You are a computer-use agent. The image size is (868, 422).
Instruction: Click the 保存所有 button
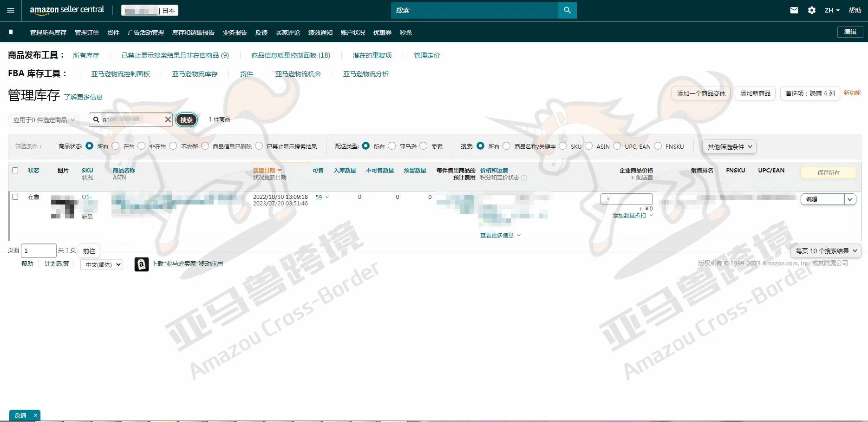[829, 172]
